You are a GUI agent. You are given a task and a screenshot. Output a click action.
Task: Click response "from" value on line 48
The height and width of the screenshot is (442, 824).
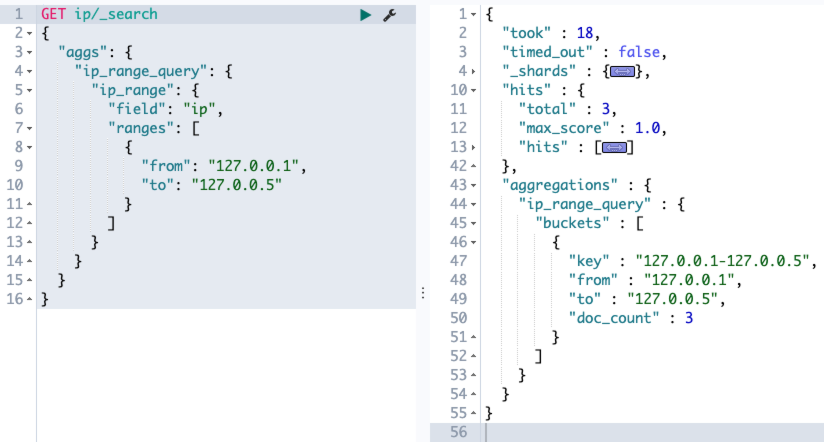pyautogui.click(x=689, y=280)
